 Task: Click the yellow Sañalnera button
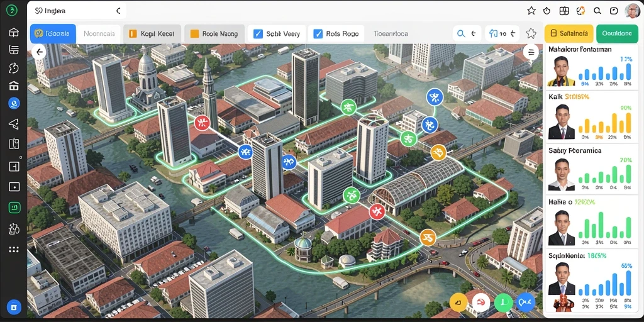pos(569,33)
